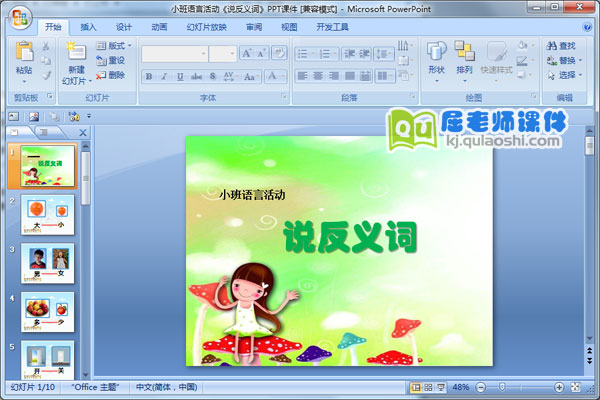Image resolution: width=600 pixels, height=400 pixels.
Task: Open the font name combo box
Action: 175,54
